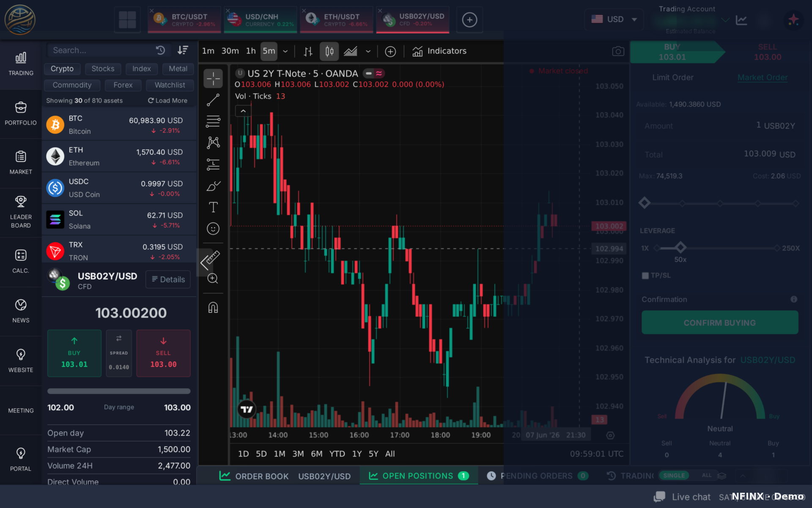The height and width of the screenshot is (508, 812).
Task: Select the zoom in tool
Action: (213, 278)
